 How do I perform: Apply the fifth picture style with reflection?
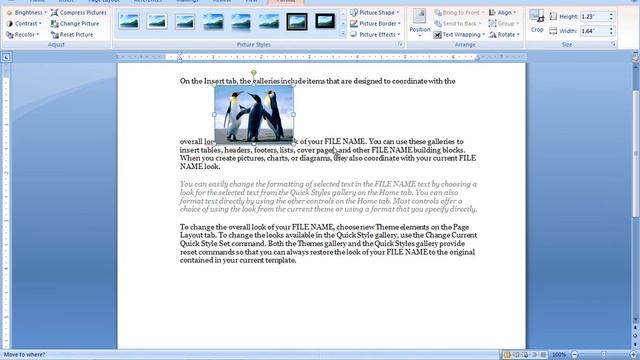click(x=241, y=21)
